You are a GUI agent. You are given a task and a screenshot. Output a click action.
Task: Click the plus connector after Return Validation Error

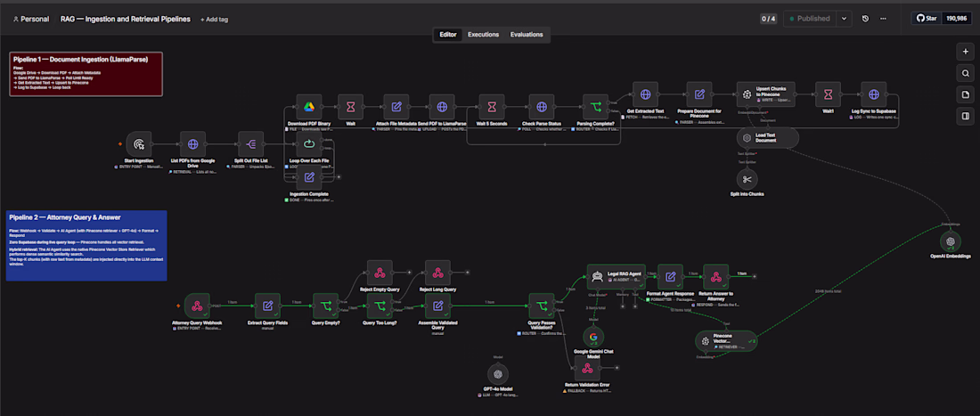617,369
